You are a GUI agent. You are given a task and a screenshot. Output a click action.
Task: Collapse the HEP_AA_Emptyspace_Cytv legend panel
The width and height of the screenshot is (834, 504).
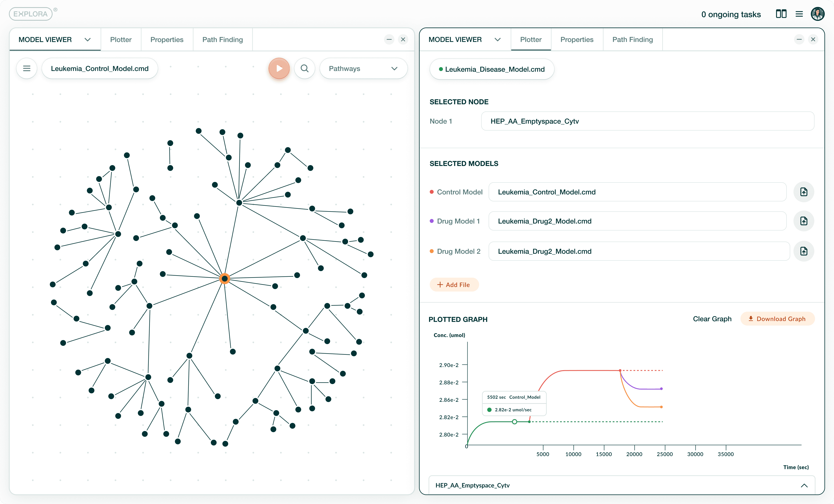pyautogui.click(x=804, y=485)
